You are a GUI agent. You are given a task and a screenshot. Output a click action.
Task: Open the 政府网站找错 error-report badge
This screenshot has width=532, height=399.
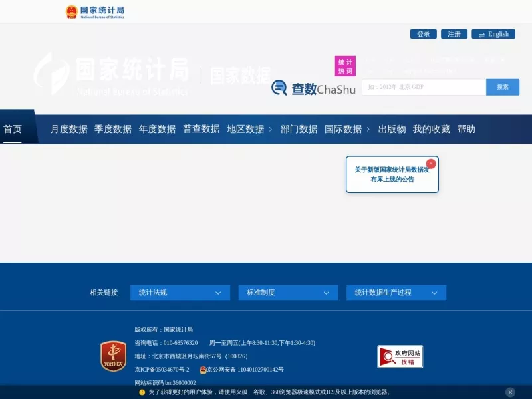[x=400, y=356]
